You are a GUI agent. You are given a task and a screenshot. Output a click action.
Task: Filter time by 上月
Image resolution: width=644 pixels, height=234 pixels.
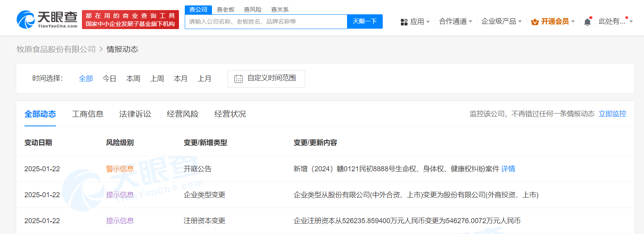(x=205, y=79)
